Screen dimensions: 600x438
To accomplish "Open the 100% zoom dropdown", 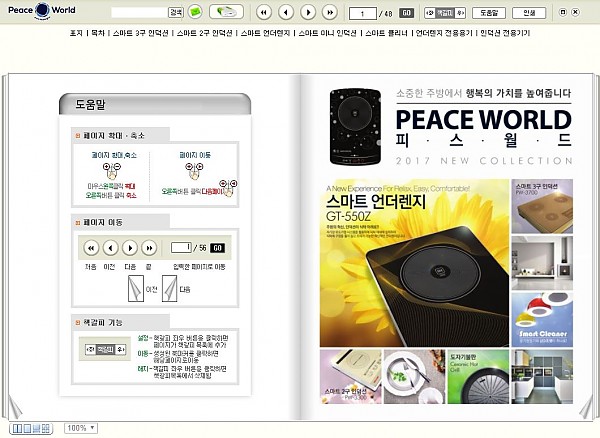I will point(81,428).
